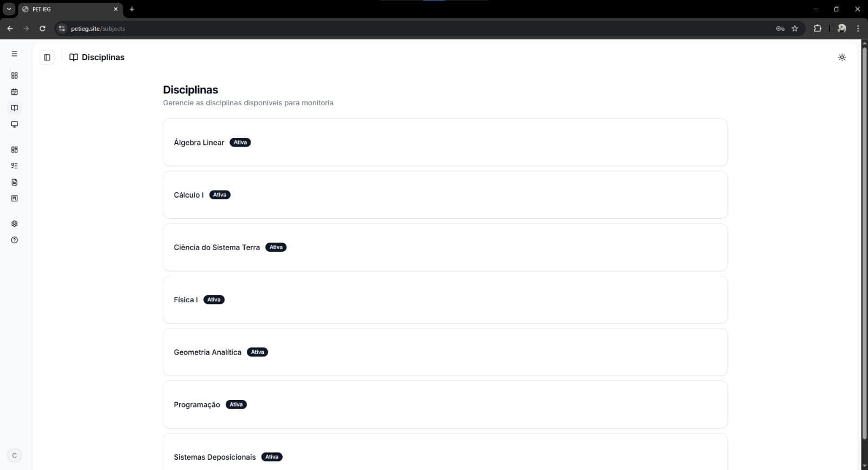868x470 pixels.
Task: Open the checklist icon in the sidebar
Action: point(15,166)
